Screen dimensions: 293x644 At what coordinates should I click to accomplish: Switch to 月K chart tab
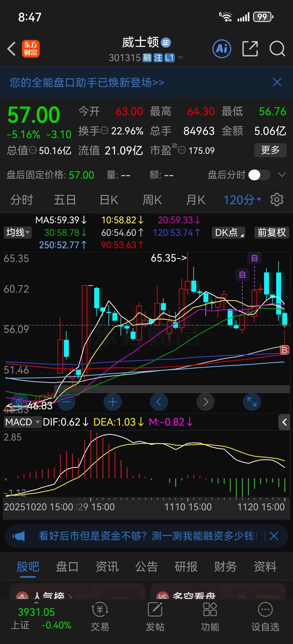pos(195,200)
